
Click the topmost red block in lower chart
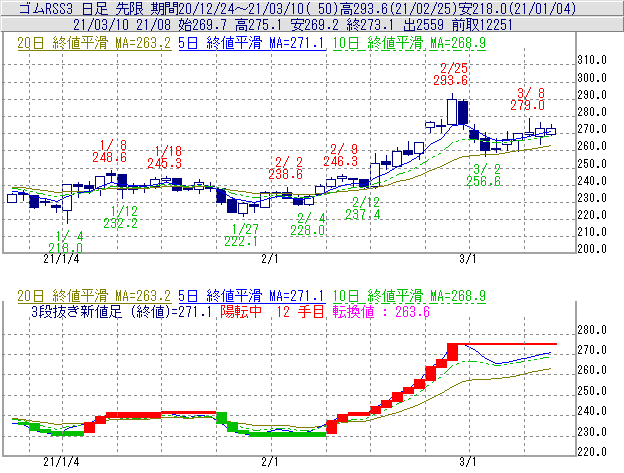[452, 352]
